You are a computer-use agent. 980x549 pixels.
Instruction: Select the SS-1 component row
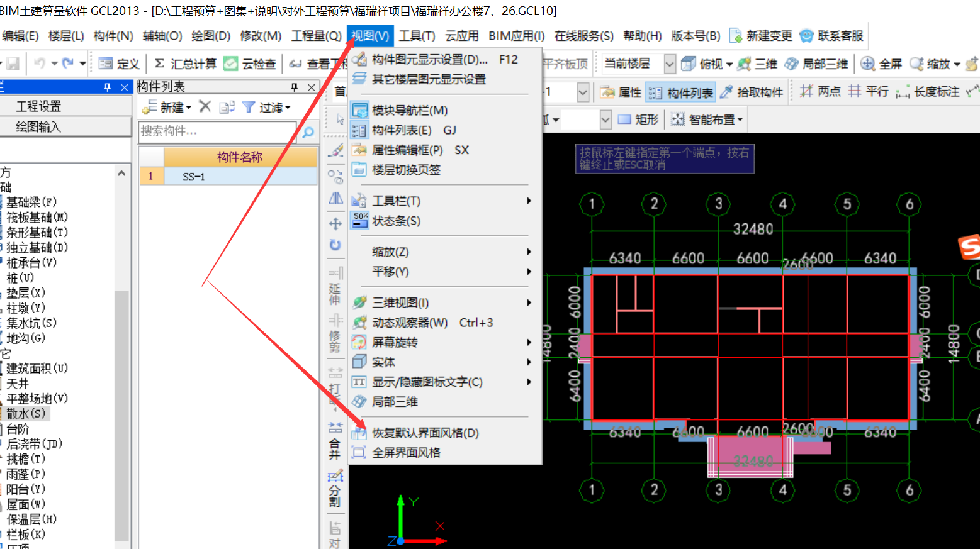228,177
